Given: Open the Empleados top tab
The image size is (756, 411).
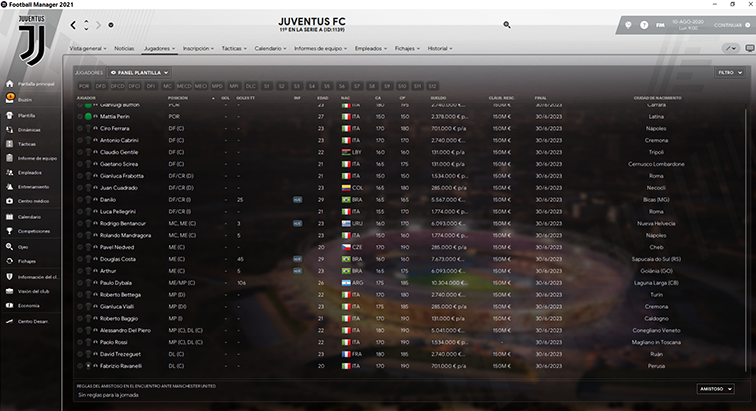Looking at the screenshot, I should point(371,48).
